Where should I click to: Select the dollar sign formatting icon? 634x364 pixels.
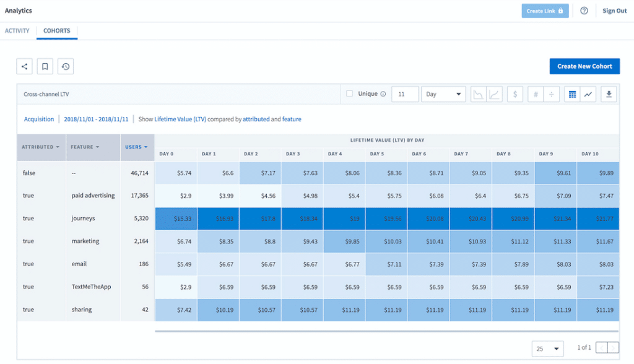click(515, 94)
